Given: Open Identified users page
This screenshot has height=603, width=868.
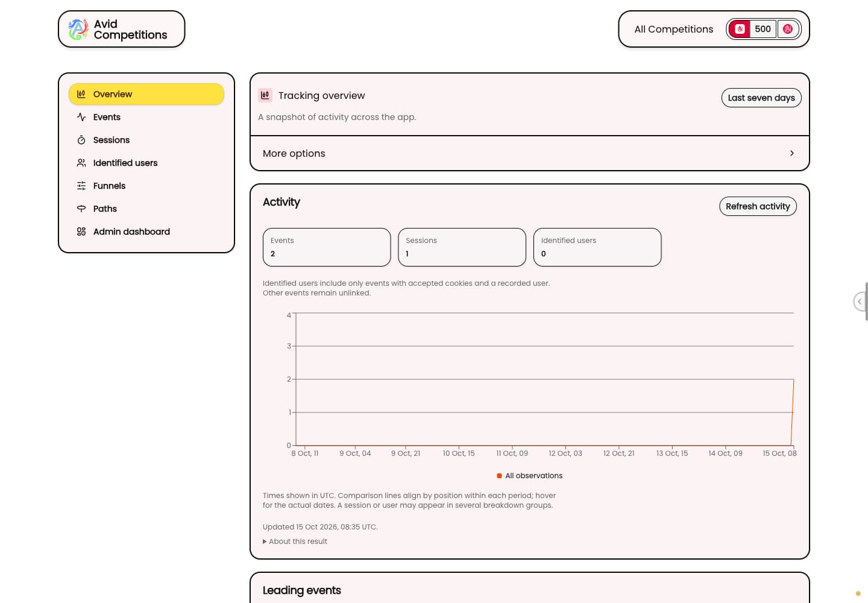Looking at the screenshot, I should [146, 163].
